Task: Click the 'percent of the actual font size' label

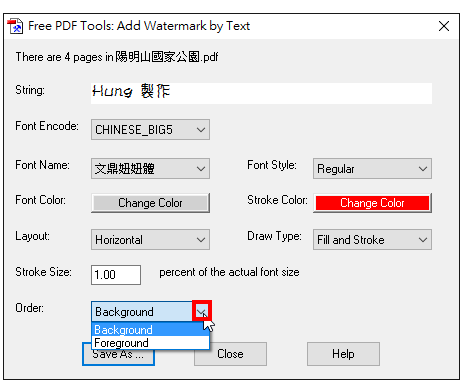Action: coord(229,272)
